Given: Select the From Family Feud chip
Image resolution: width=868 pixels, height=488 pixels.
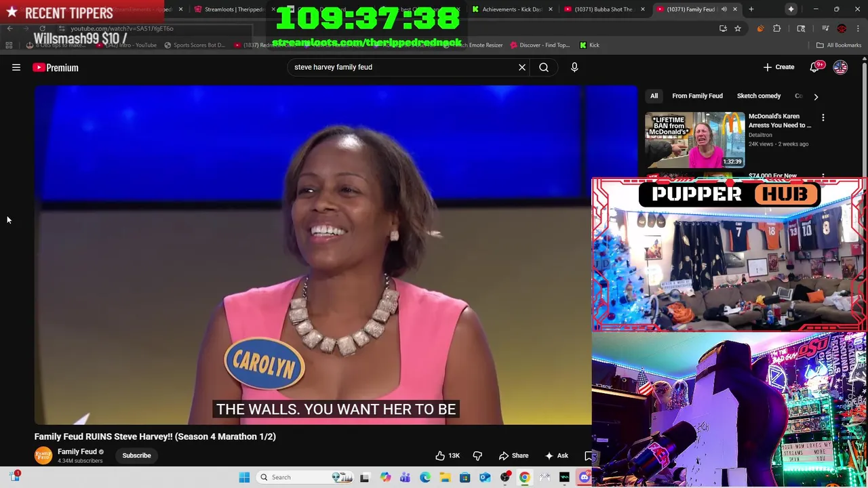Looking at the screenshot, I should [x=697, y=96].
